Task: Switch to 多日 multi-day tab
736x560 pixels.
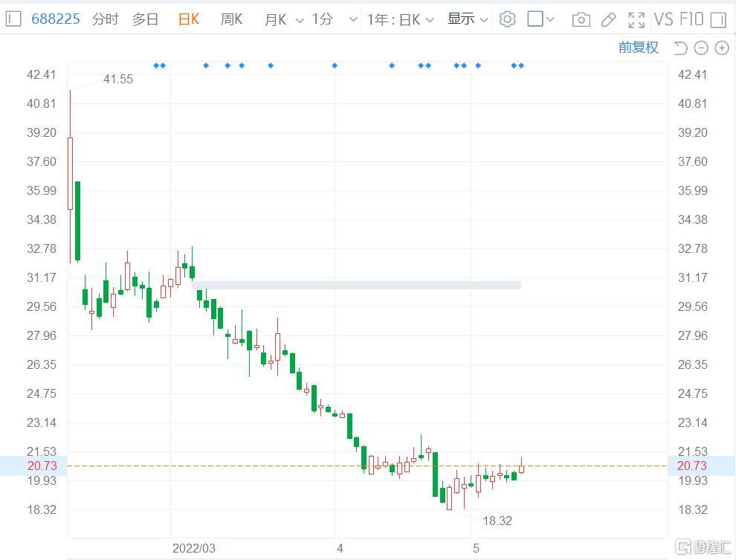Action: [145, 19]
